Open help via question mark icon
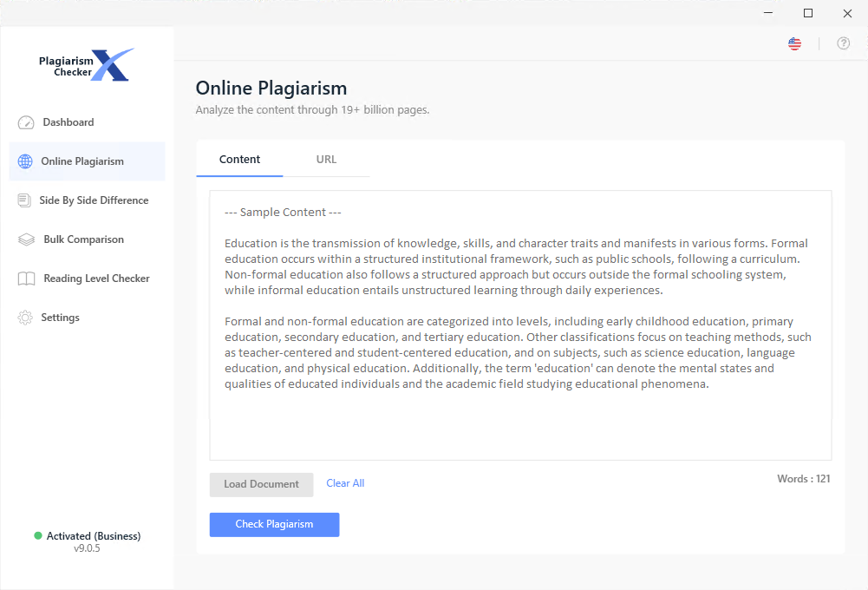Viewport: 868px width, 590px height. coord(843,43)
